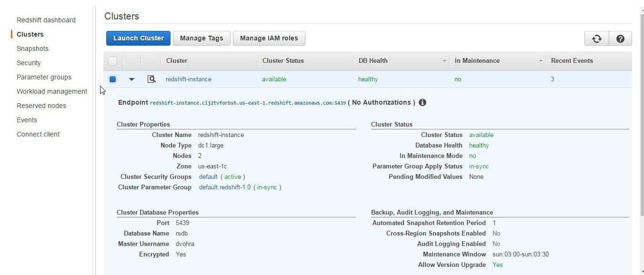
Task: Click the database name value rsdb
Action: 181,233
